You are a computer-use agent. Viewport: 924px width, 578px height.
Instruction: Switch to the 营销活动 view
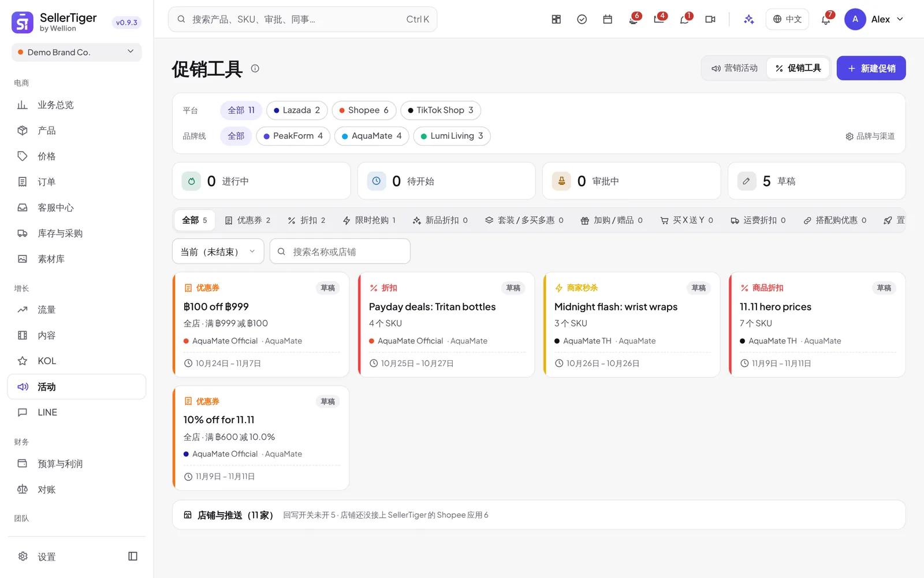click(x=735, y=68)
